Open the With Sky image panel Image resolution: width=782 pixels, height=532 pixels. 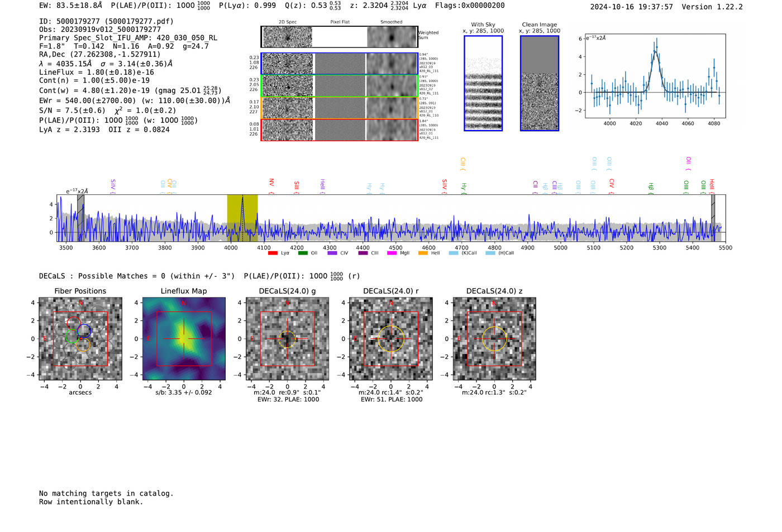483,83
